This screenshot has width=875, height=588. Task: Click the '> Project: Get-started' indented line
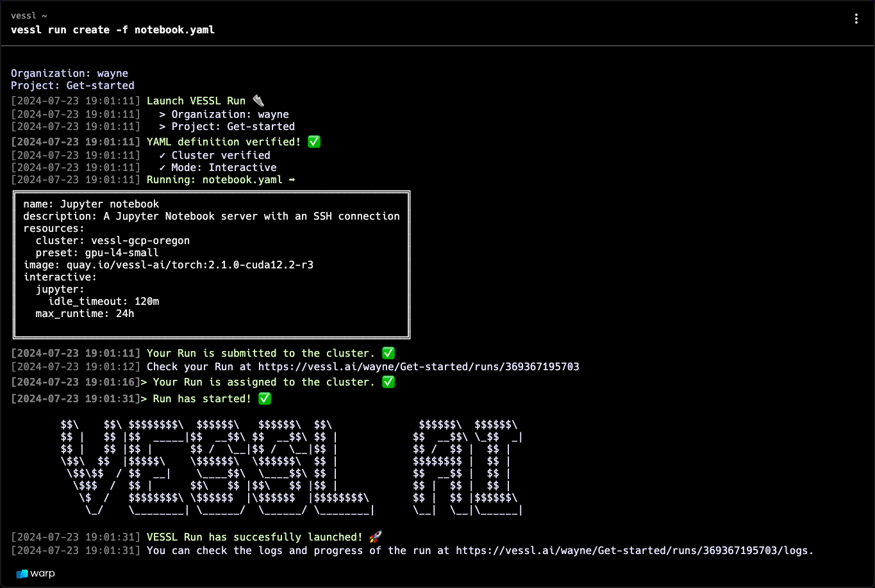pos(227,126)
